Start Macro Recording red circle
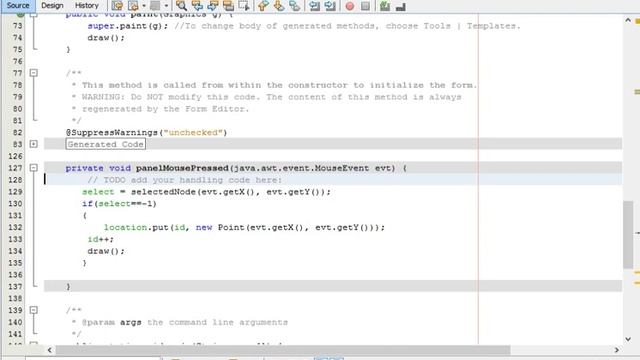640x360 pixels. pos(350,6)
